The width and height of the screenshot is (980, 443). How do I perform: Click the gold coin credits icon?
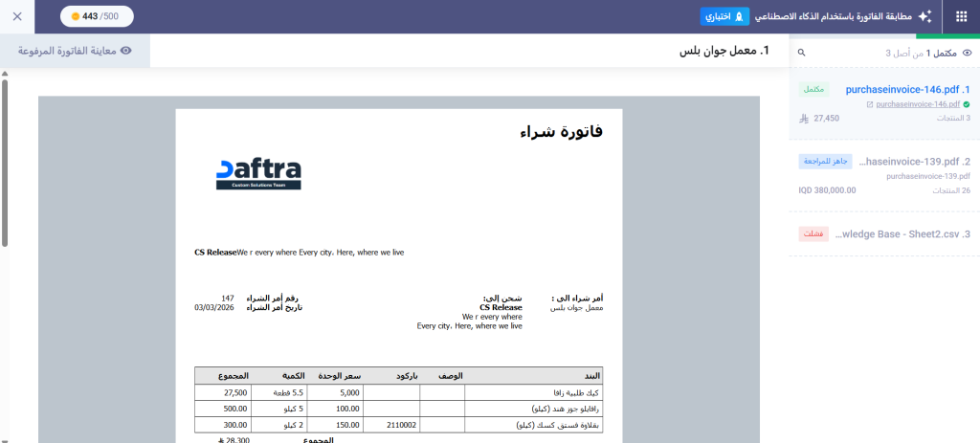point(76,16)
